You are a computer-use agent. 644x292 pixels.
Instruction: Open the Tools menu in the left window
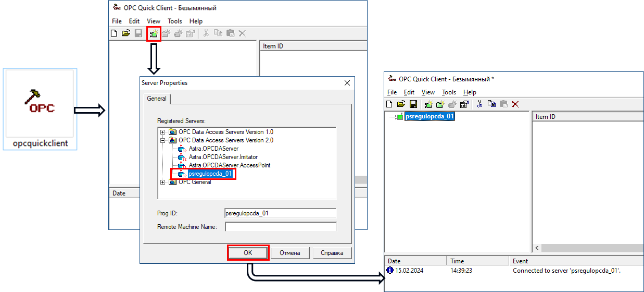175,21
